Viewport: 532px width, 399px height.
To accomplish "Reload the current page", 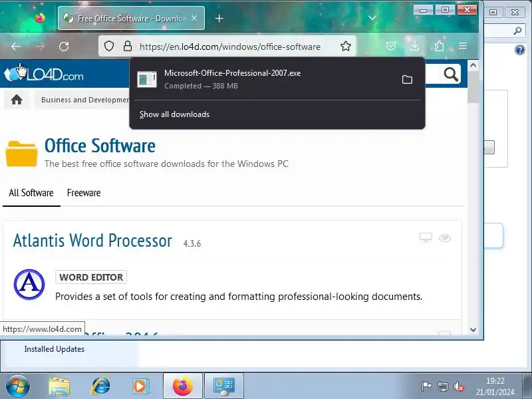I will [64, 47].
